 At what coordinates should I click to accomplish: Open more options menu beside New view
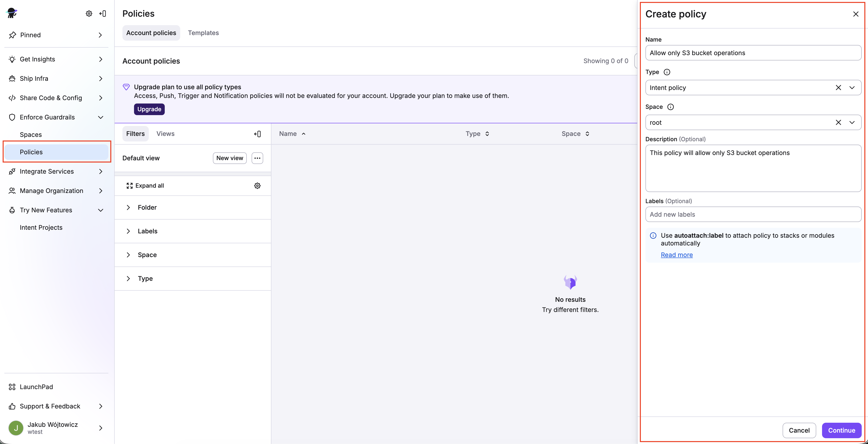257,158
